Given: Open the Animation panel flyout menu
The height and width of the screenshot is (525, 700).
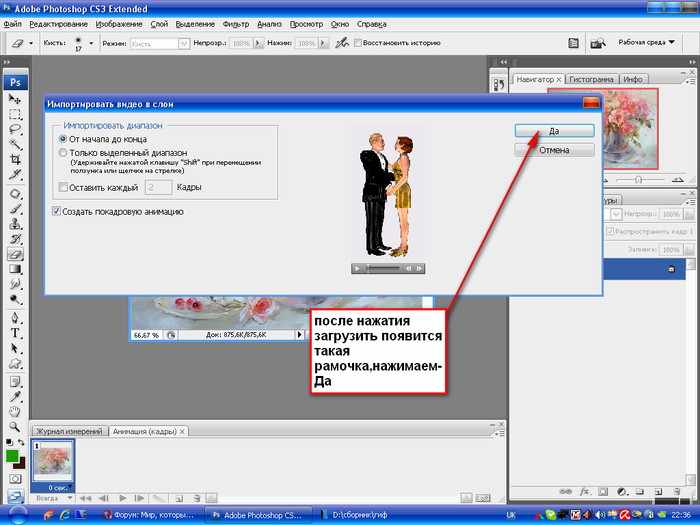Looking at the screenshot, I should click(x=500, y=433).
